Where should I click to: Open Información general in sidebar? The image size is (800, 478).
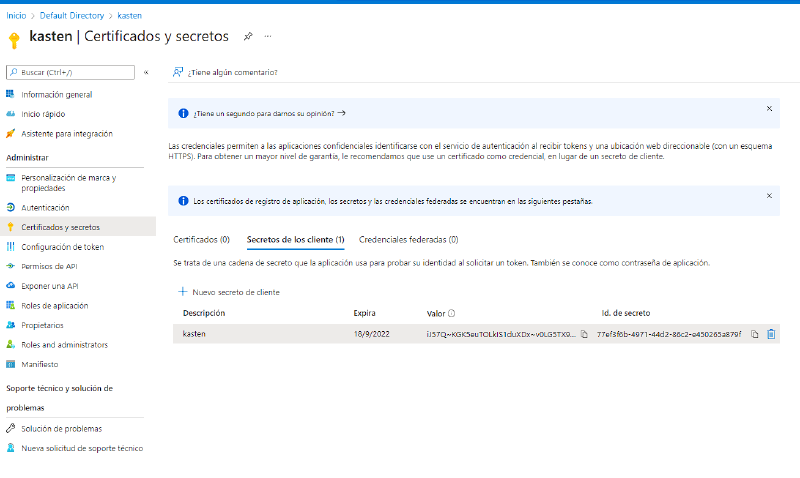click(x=57, y=94)
